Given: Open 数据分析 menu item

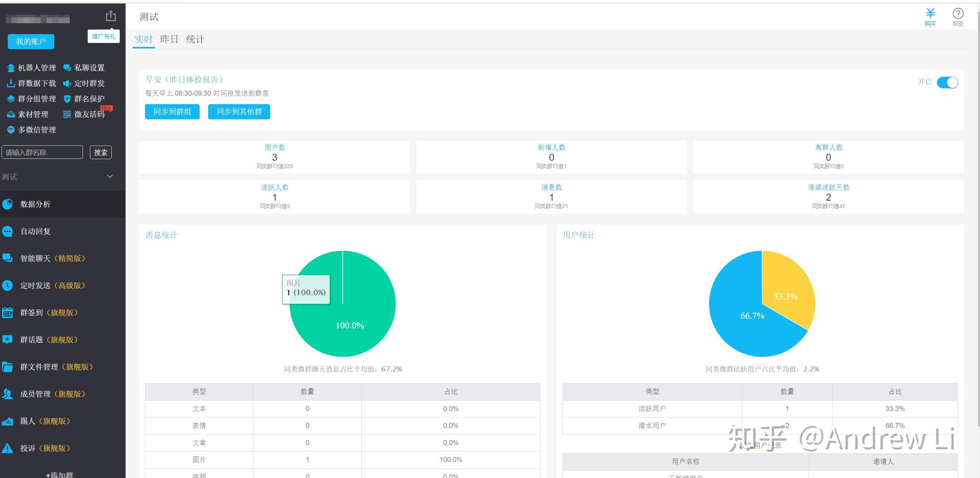Looking at the screenshot, I should tap(63, 204).
